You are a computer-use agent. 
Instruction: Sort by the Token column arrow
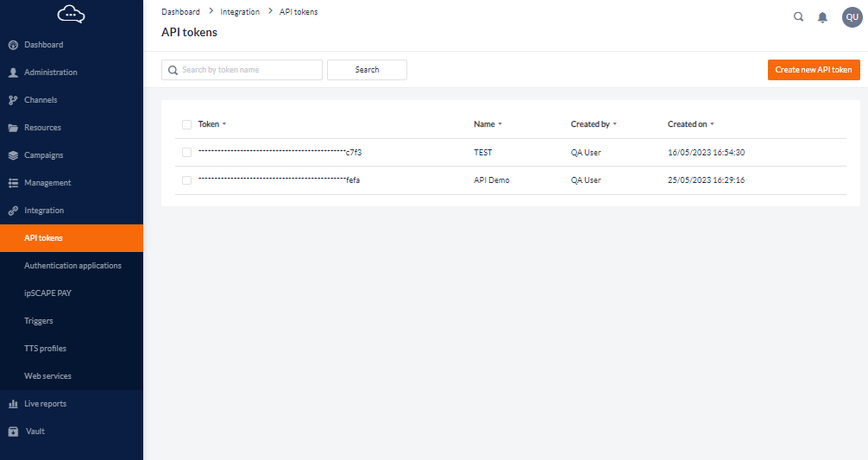point(224,124)
